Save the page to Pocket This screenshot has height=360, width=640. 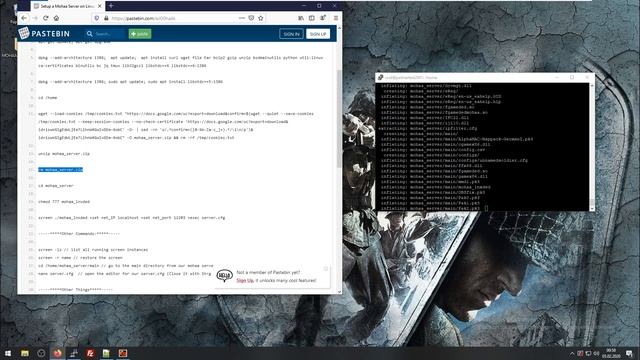(x=251, y=18)
